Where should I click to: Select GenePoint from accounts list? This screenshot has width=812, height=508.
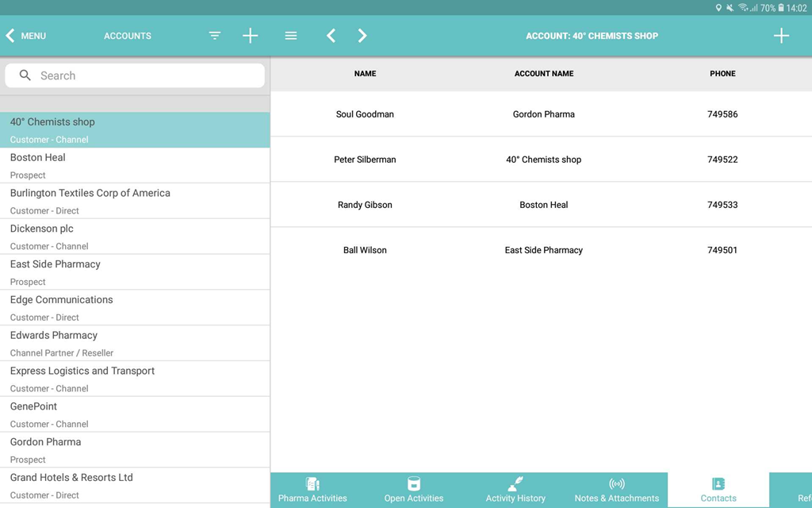pos(135,414)
